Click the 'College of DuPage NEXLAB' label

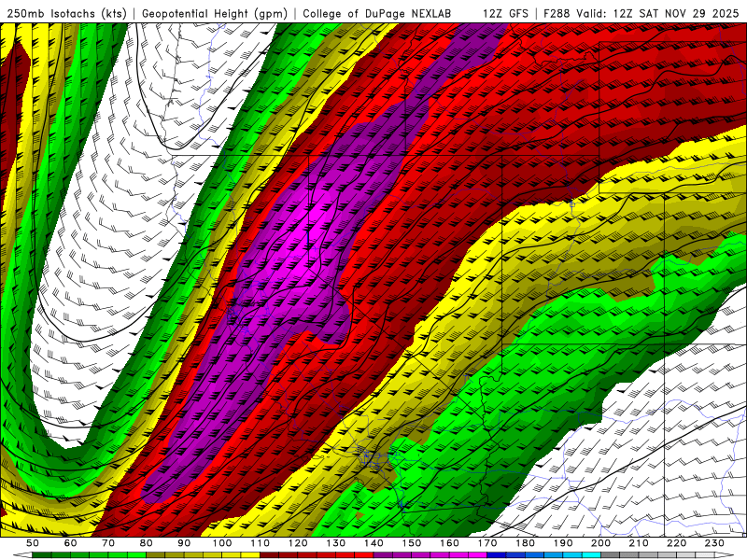[376, 13]
